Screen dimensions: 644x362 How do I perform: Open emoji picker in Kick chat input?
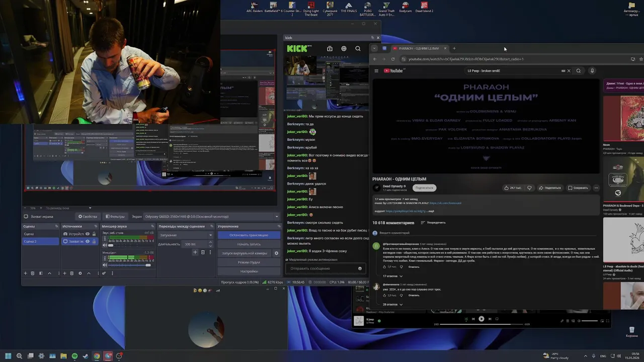click(360, 268)
